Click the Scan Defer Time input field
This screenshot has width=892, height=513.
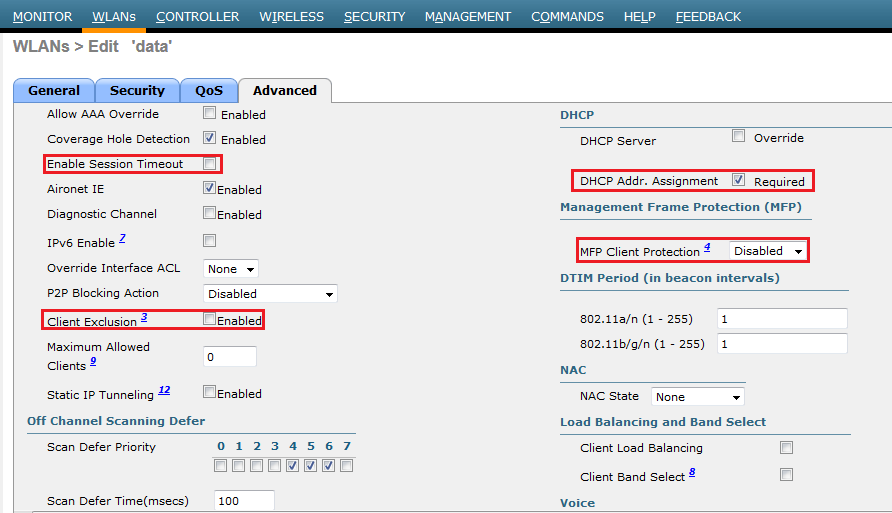point(242,500)
